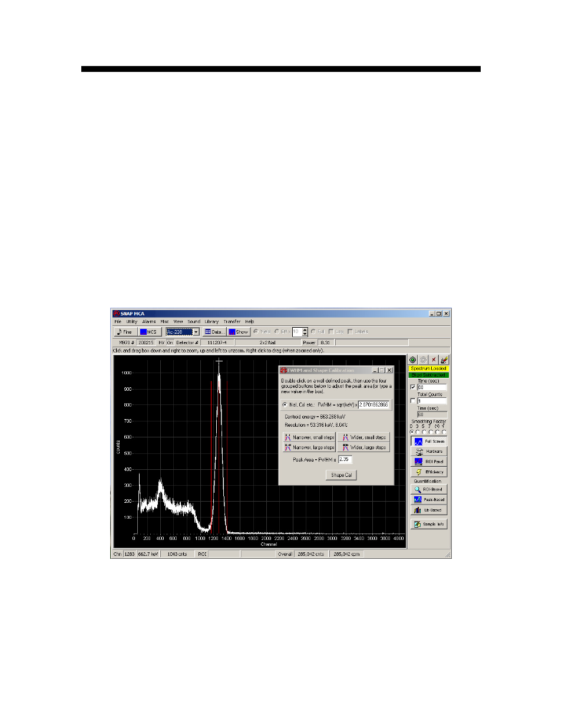Click the paintbrush tool icon

click(x=444, y=360)
